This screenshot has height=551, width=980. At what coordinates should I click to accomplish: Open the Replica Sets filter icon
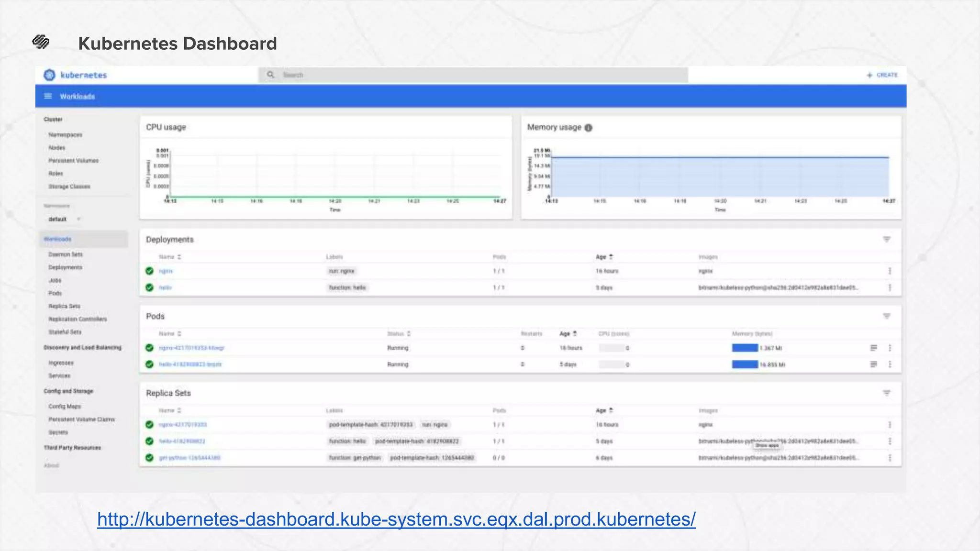886,393
